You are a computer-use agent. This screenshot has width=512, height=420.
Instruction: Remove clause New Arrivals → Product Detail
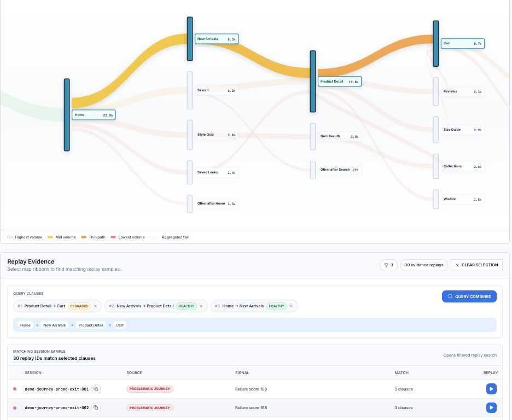tap(201, 306)
